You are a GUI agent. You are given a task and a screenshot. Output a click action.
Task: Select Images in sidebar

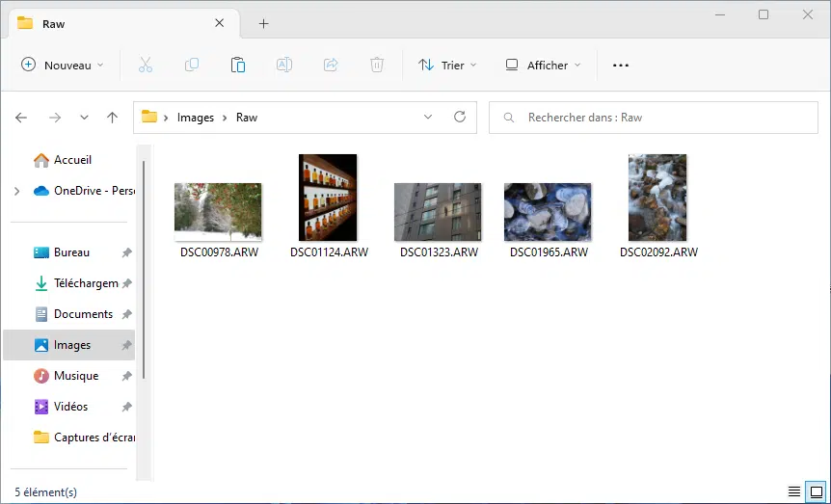pos(68,345)
